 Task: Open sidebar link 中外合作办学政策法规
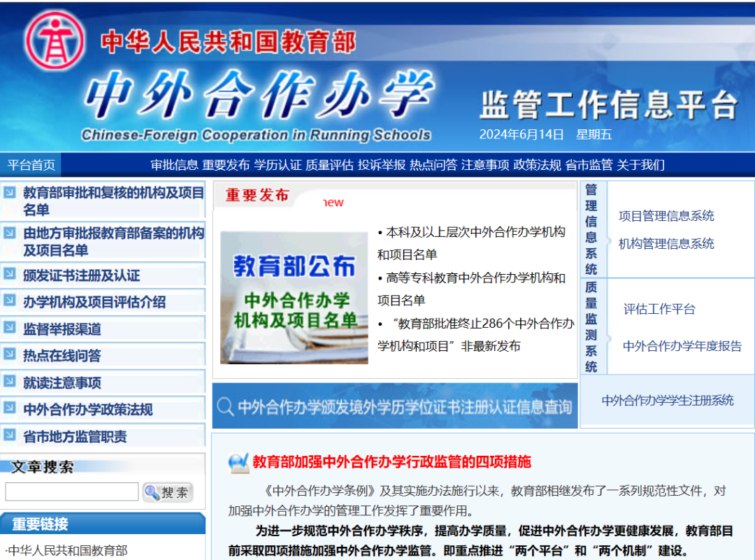88,409
